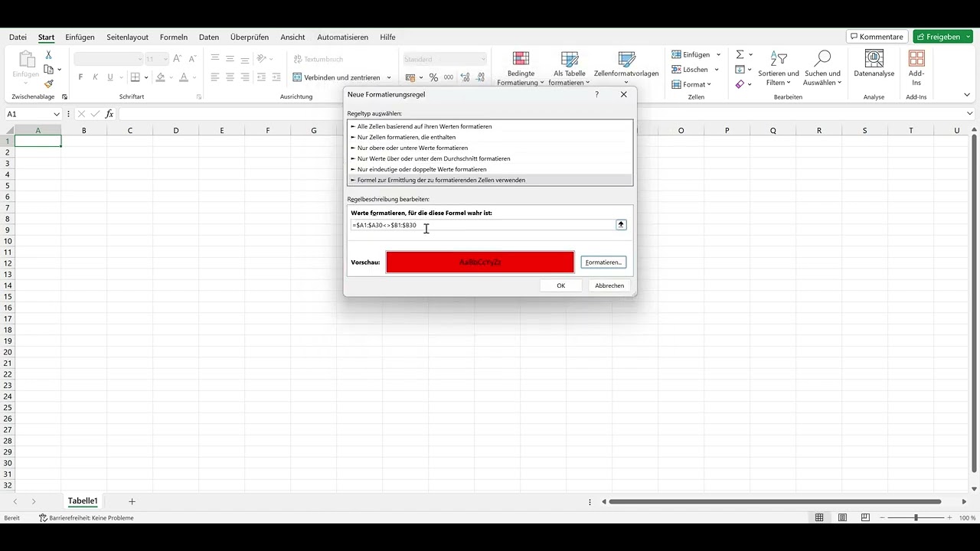Switch to the Formeln tab

(x=174, y=37)
